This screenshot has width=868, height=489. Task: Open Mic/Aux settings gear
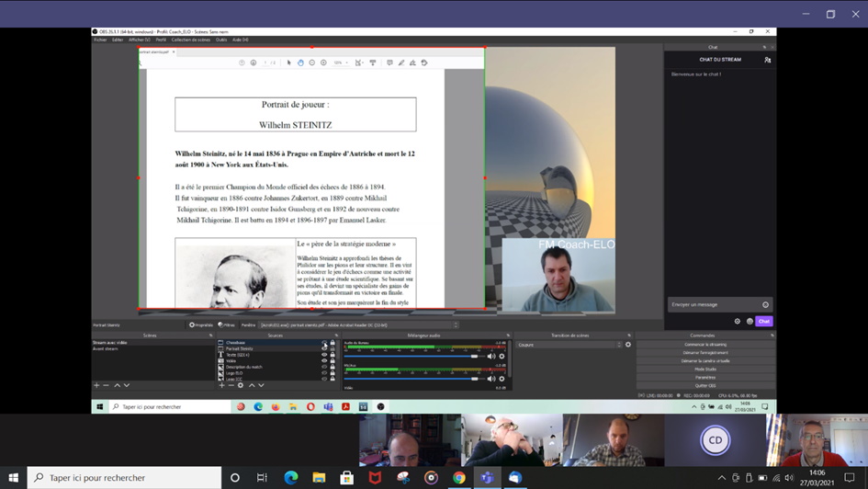click(502, 379)
